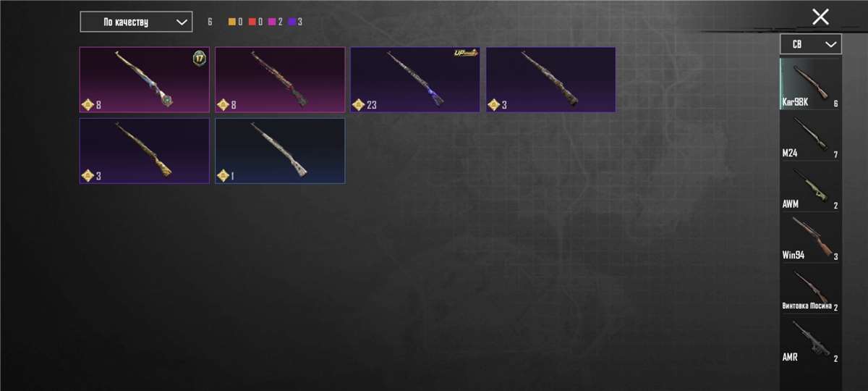Click the orange quality color indicator
868x391 pixels.
coord(232,22)
